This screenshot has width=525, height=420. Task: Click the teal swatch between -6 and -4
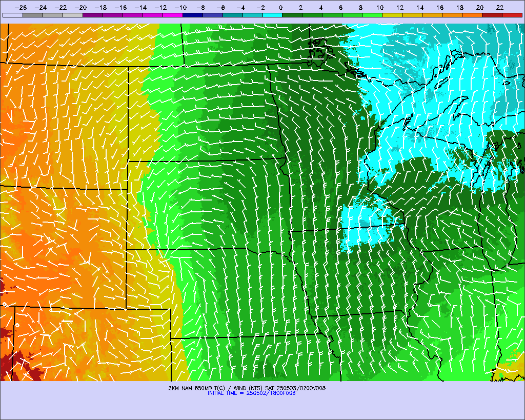pyautogui.click(x=233, y=15)
